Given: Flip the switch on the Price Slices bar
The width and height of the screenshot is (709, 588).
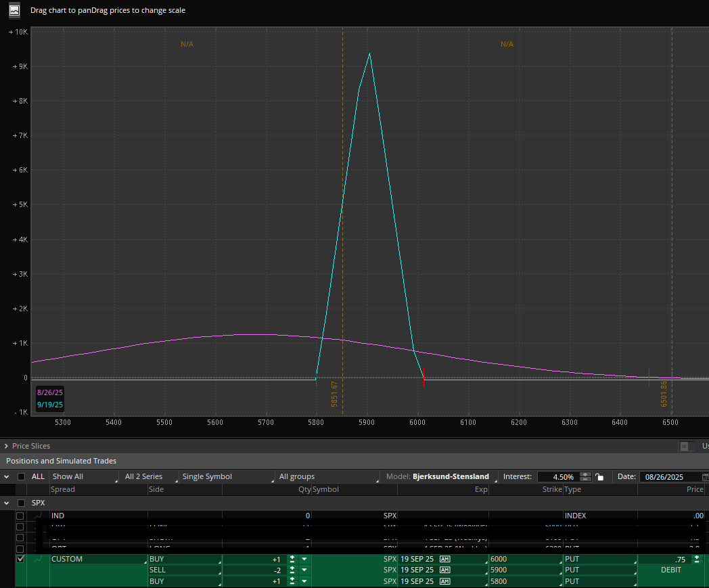Looking at the screenshot, I should click(x=687, y=447).
